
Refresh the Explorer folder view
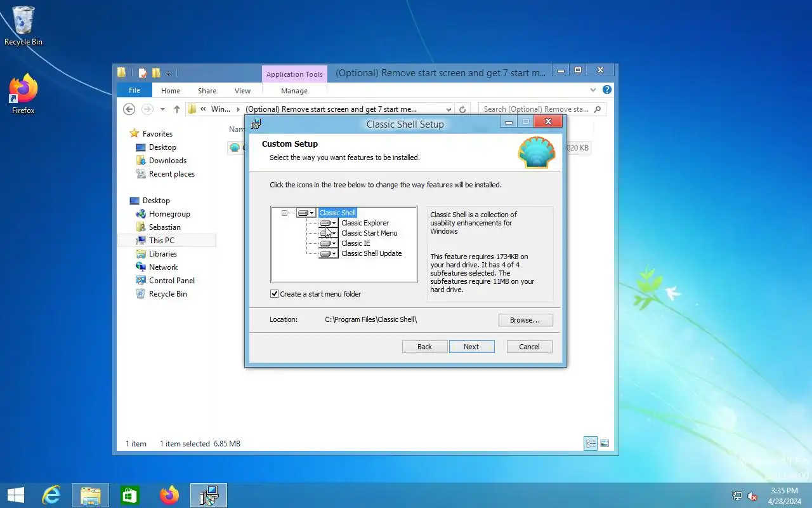tap(462, 109)
